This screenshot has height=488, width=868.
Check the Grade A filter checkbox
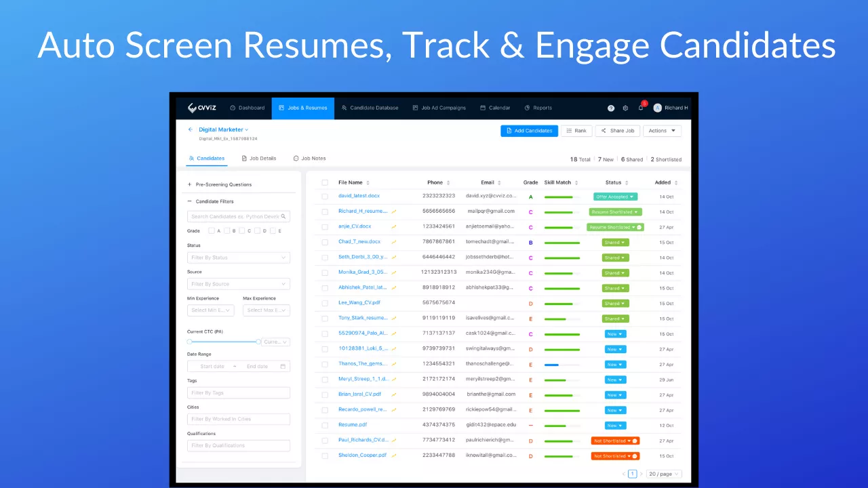tap(212, 231)
